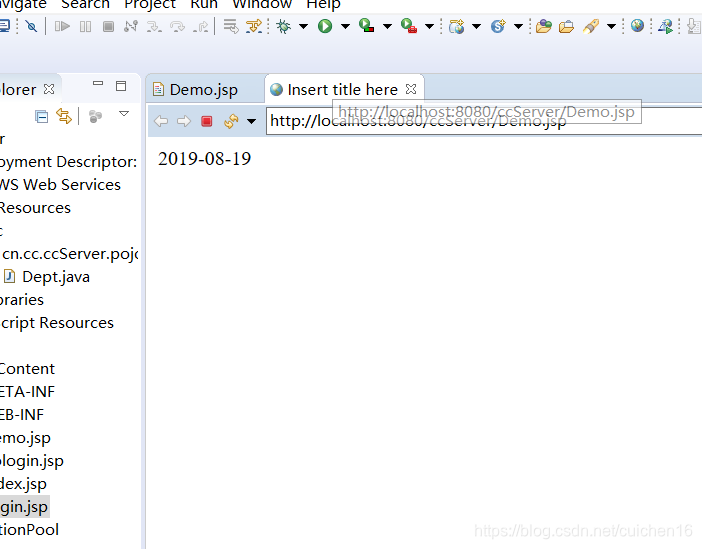Click the Collapse All icon in Explorer
702x549 pixels.
(41, 117)
